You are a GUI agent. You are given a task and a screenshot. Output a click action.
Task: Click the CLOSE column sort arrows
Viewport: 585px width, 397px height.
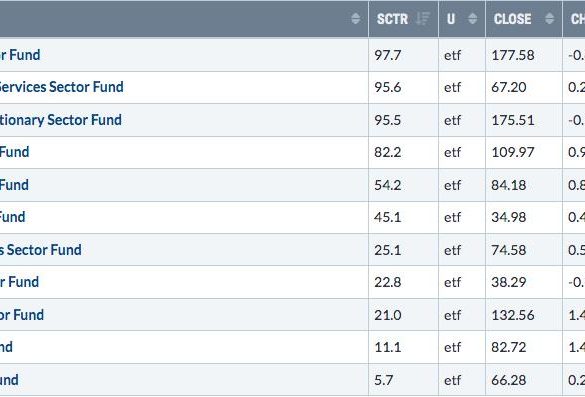click(x=549, y=19)
